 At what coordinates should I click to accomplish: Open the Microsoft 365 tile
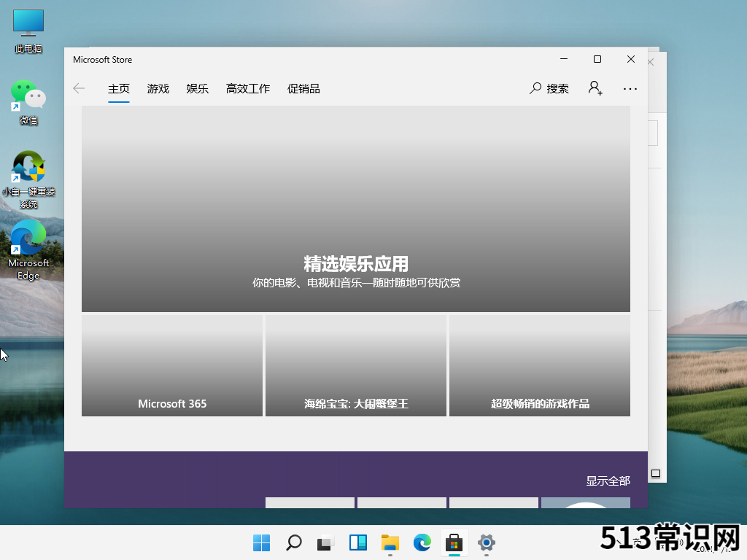(x=172, y=366)
